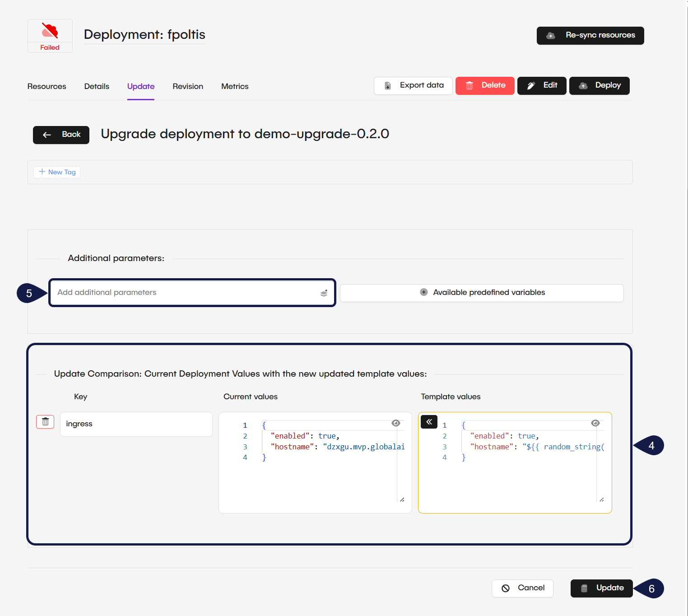
Task: Open the Revision tab
Action: pos(188,86)
